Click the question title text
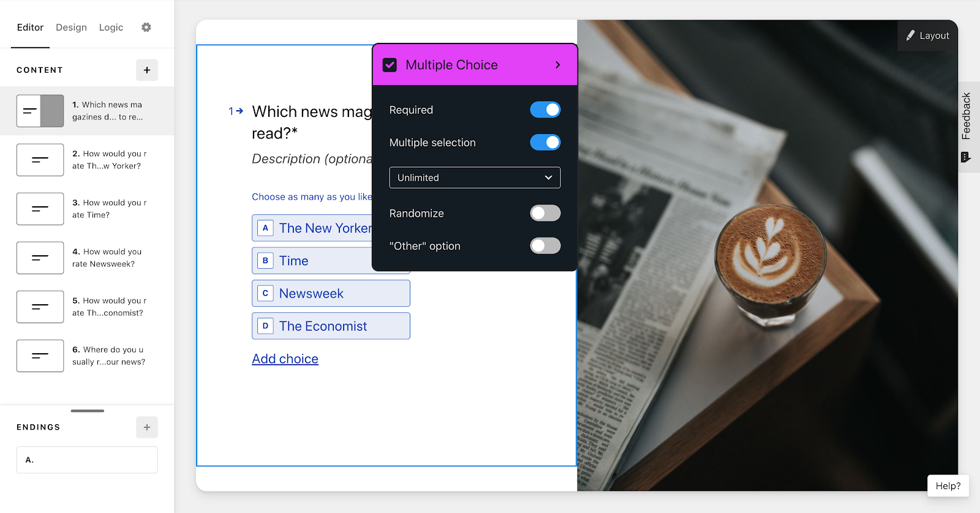980x513 pixels. click(x=312, y=122)
